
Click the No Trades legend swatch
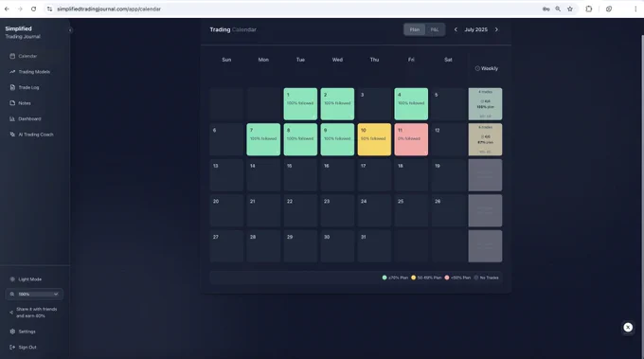click(476, 278)
